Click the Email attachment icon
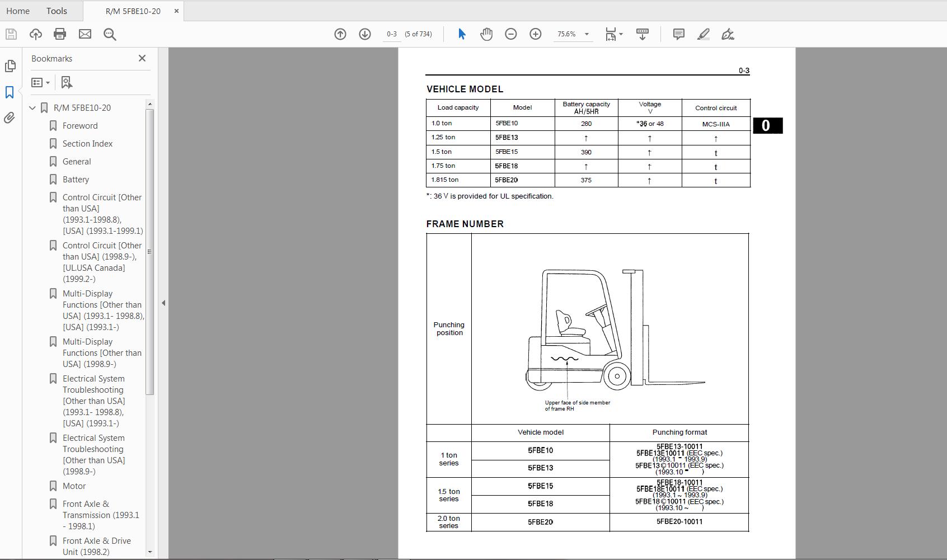 (x=85, y=34)
